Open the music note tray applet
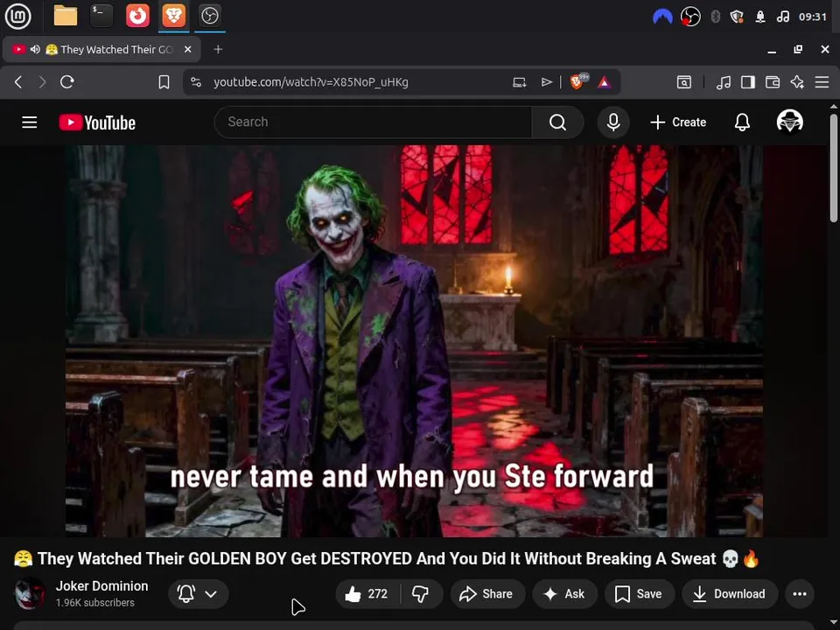The image size is (840, 630). (x=782, y=17)
